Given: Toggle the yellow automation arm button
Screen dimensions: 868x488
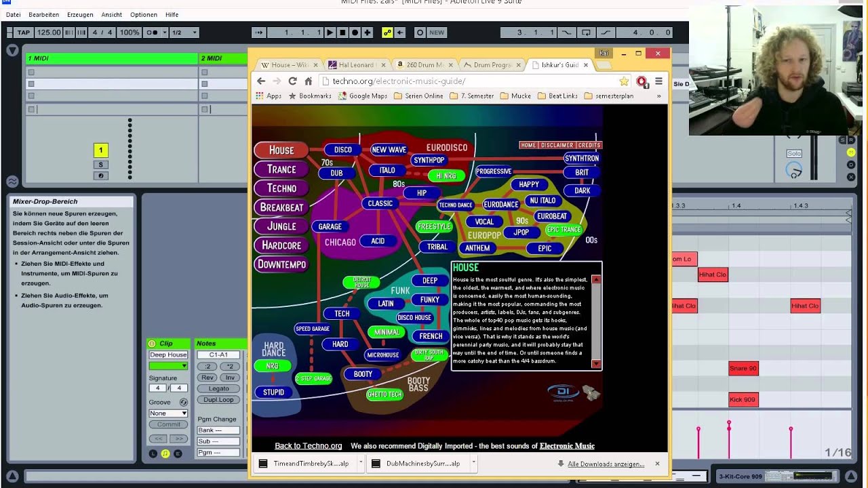Looking at the screenshot, I should pos(387,33).
